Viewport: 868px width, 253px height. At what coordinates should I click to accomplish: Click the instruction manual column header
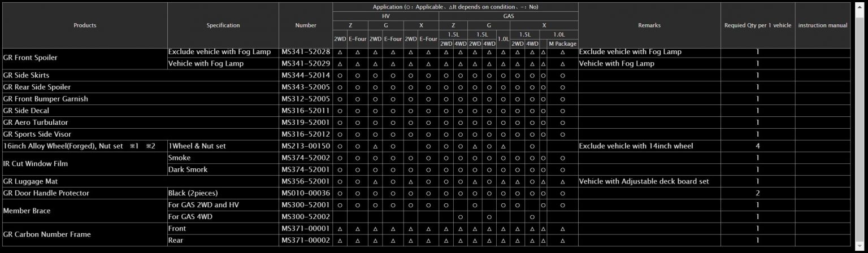(822, 25)
